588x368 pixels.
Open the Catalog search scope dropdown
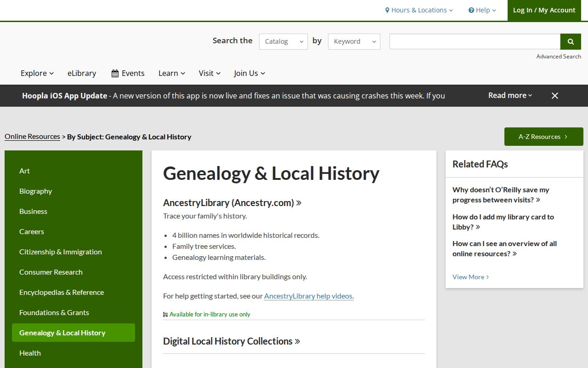point(283,41)
